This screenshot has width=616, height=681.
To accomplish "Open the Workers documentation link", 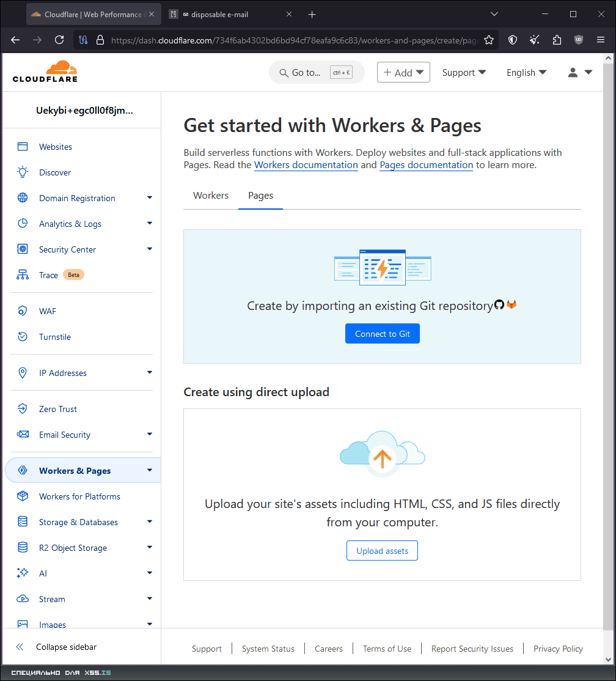I will tap(306, 165).
